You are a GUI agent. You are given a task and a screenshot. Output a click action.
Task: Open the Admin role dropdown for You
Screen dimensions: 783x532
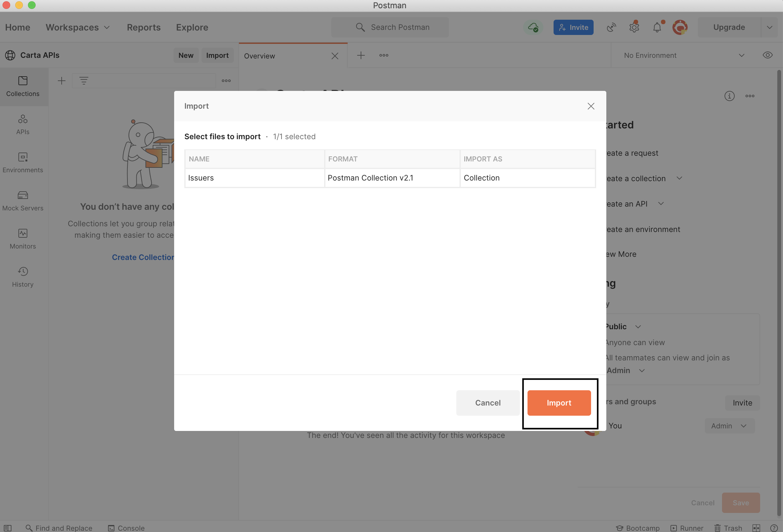729,426
